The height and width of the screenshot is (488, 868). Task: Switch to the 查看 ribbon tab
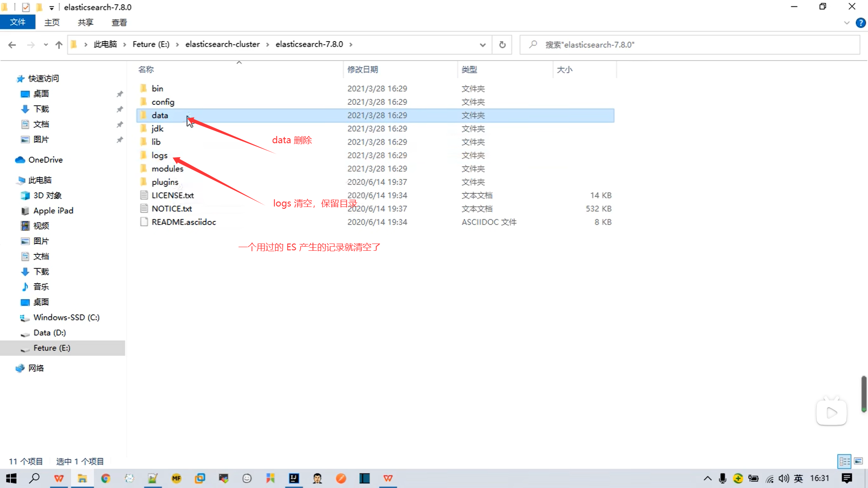click(119, 22)
